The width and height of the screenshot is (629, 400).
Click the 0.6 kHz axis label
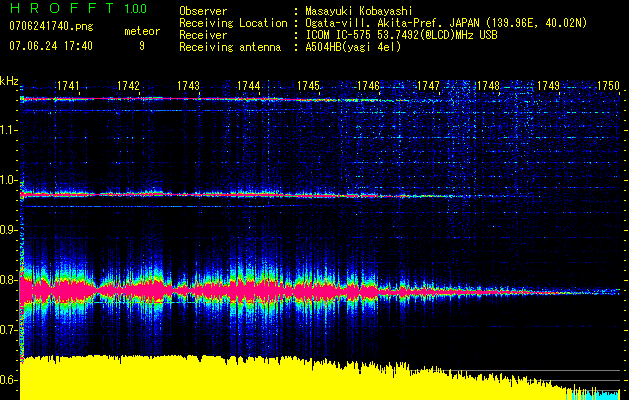pyautogui.click(x=9, y=380)
